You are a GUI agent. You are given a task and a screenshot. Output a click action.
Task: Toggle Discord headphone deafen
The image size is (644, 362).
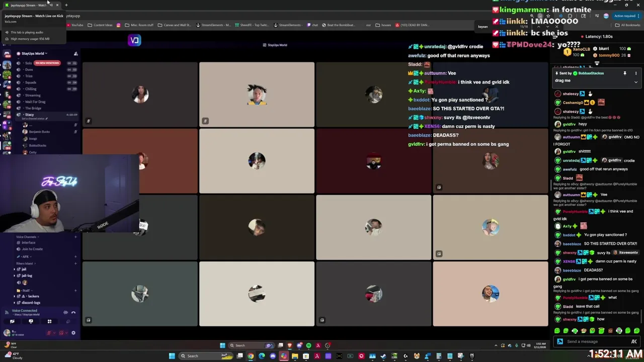(61, 333)
